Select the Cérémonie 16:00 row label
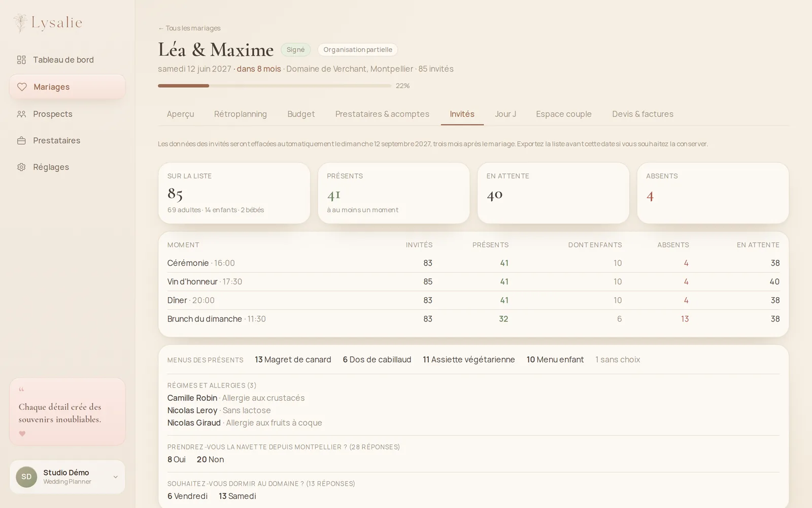Image resolution: width=812 pixels, height=508 pixels. click(x=201, y=263)
